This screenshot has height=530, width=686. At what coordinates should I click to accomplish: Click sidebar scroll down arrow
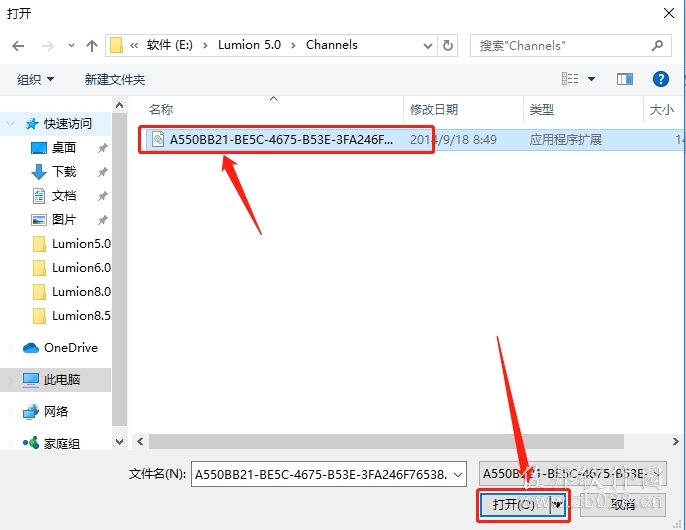click(119, 442)
